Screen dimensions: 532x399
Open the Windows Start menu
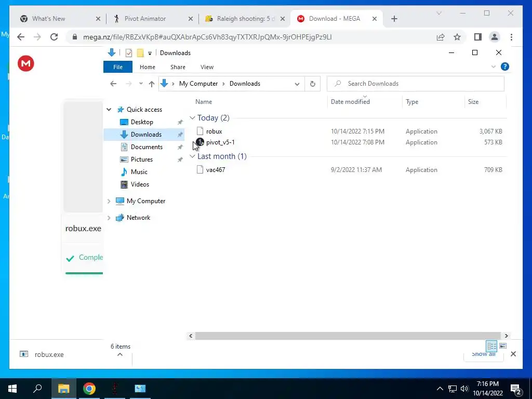(x=12, y=389)
